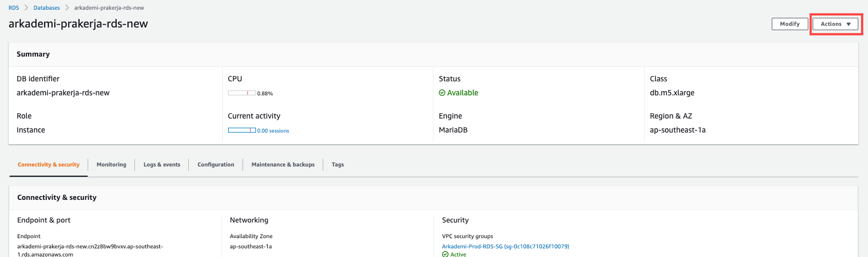Screen dimensions: 868x257
Task: Click the Networking heading
Action: 249,220
